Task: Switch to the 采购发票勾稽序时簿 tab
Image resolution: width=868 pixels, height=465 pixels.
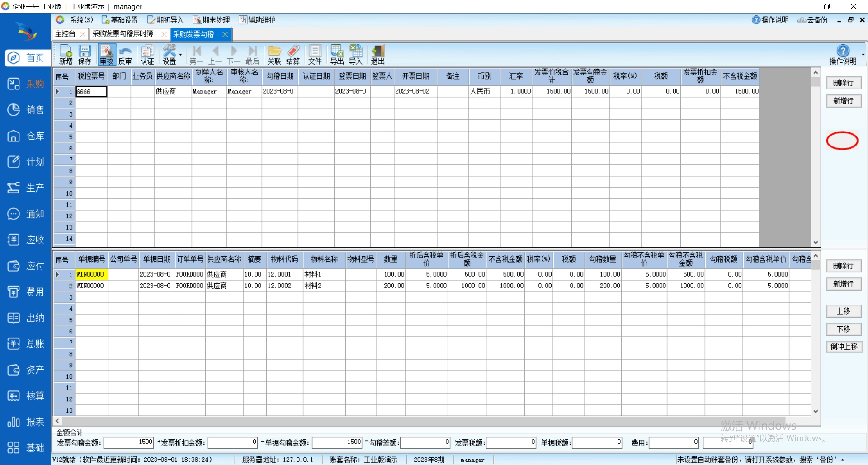Action: click(123, 34)
